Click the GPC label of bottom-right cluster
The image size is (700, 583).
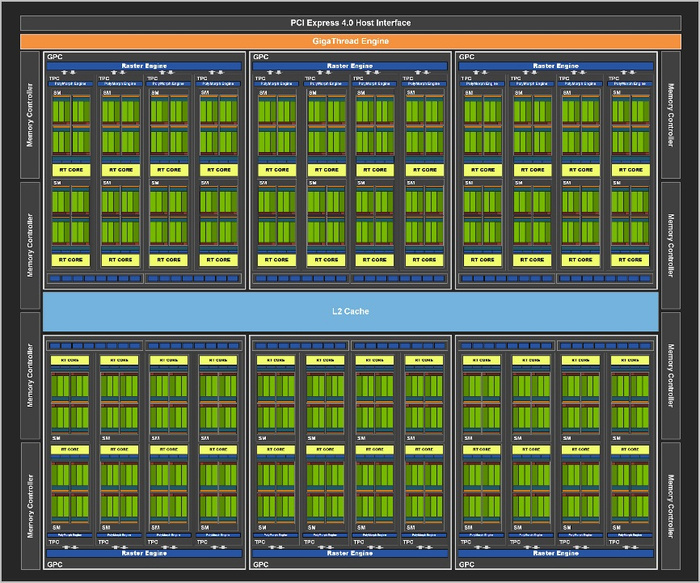point(466,565)
